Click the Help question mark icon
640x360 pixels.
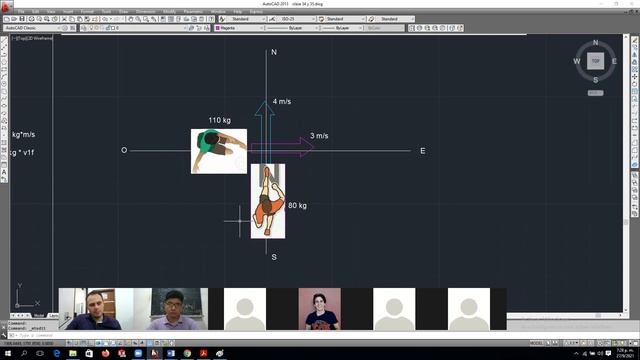pyautogui.click(x=211, y=19)
